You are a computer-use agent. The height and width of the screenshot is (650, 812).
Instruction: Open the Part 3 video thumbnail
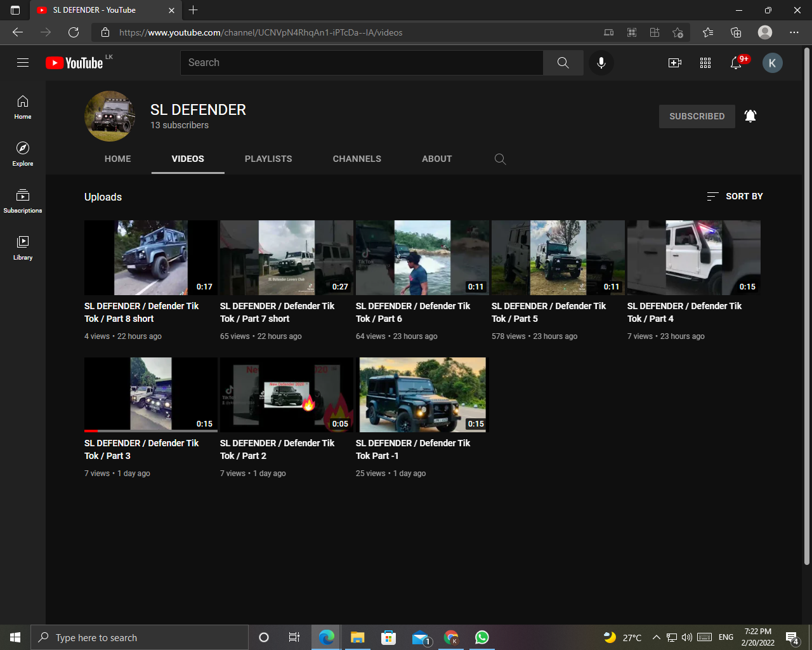151,395
